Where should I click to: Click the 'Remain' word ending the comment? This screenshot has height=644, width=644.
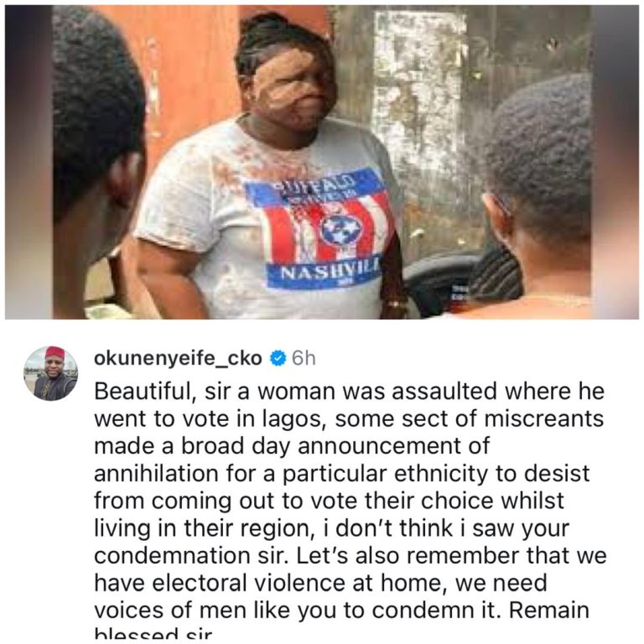(x=549, y=610)
